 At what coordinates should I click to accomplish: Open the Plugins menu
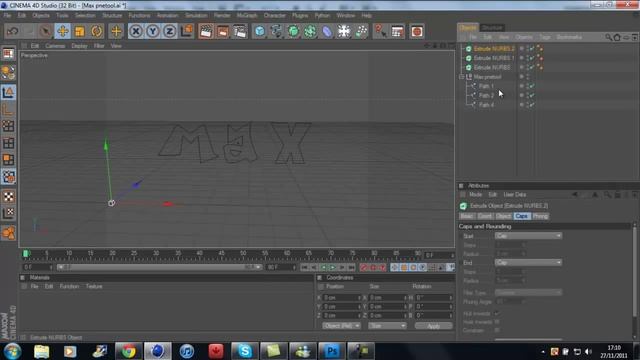[x=300, y=16]
